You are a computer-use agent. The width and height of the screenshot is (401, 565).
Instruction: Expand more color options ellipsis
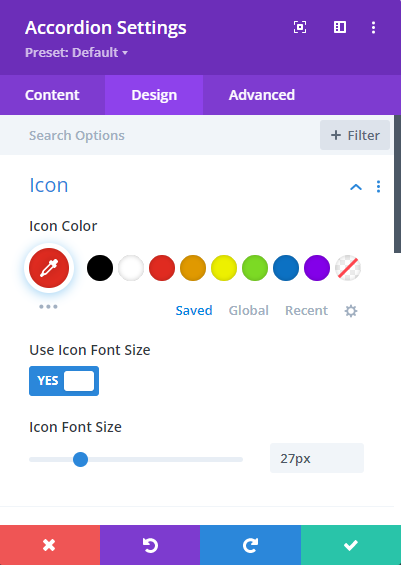coord(48,307)
